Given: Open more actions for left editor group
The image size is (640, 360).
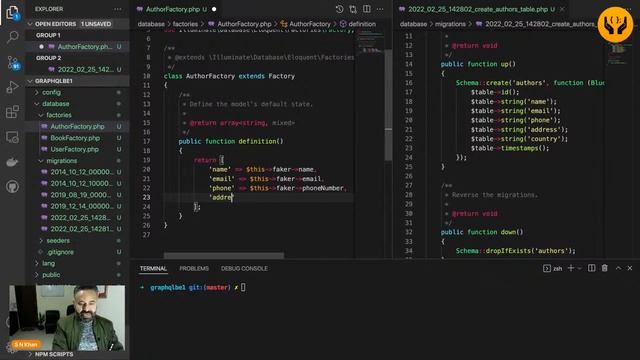Looking at the screenshot, I should pos(380,9).
